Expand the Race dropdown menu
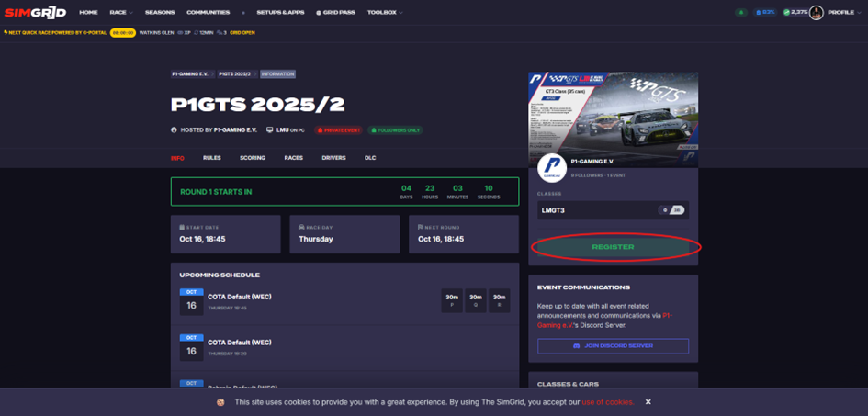868x416 pixels. tap(120, 12)
